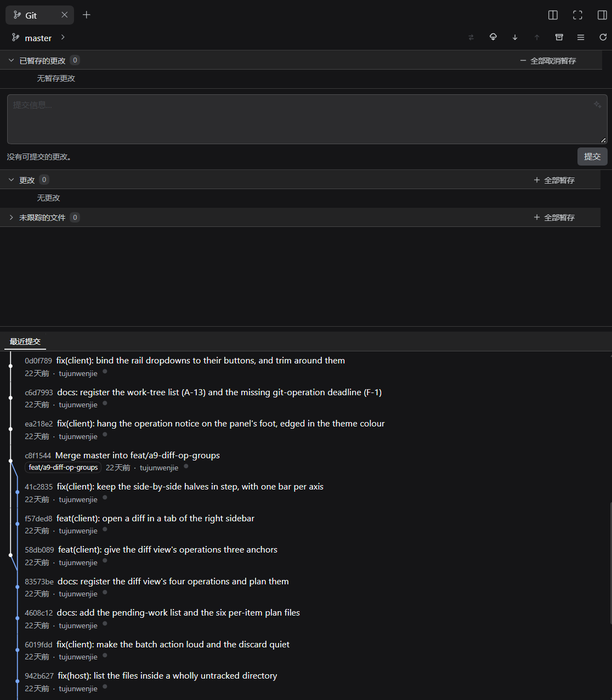This screenshot has width=612, height=700.
Task: Expand the chevron right of master
Action: click(63, 37)
